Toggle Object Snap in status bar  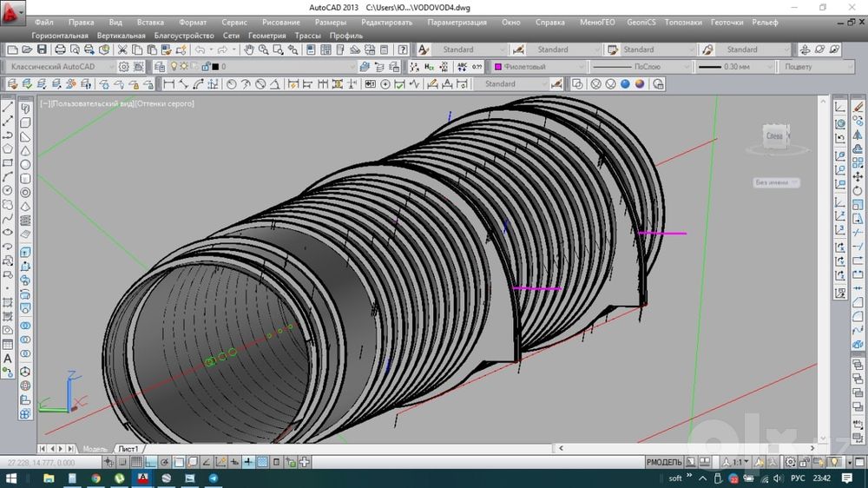(178, 462)
